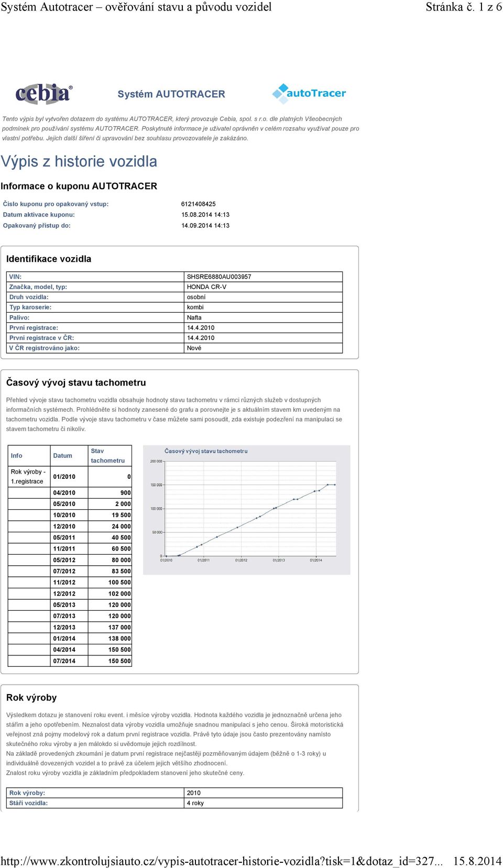The width and height of the screenshot is (503, 868).
Task: Select the VIN value SHSRE6880AU003957
Action: click(219, 277)
